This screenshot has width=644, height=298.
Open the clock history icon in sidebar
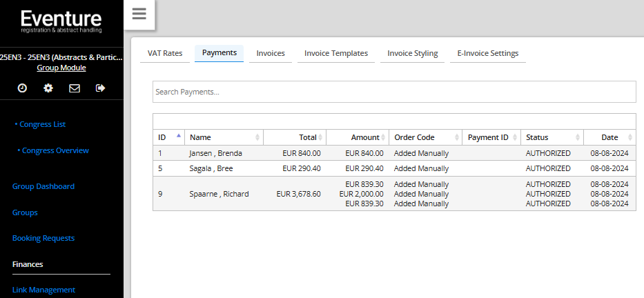pos(22,88)
